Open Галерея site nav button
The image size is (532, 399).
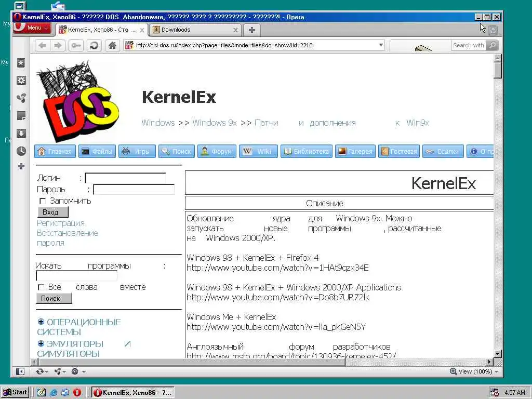click(355, 151)
